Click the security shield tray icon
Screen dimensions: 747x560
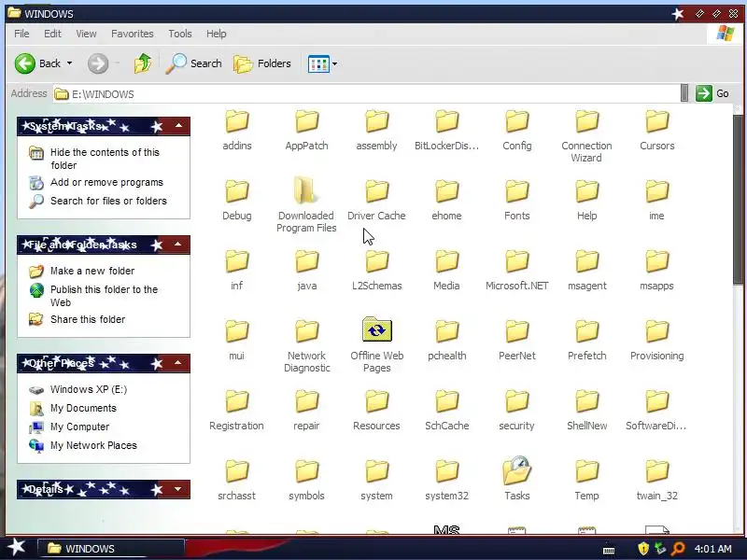(x=643, y=549)
